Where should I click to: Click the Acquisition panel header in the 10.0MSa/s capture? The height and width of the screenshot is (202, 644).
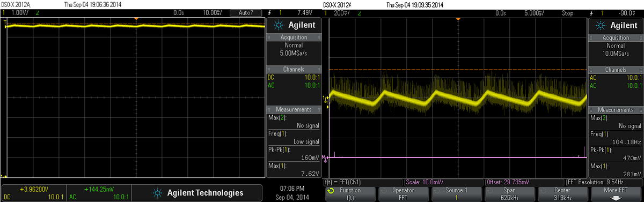(616, 38)
